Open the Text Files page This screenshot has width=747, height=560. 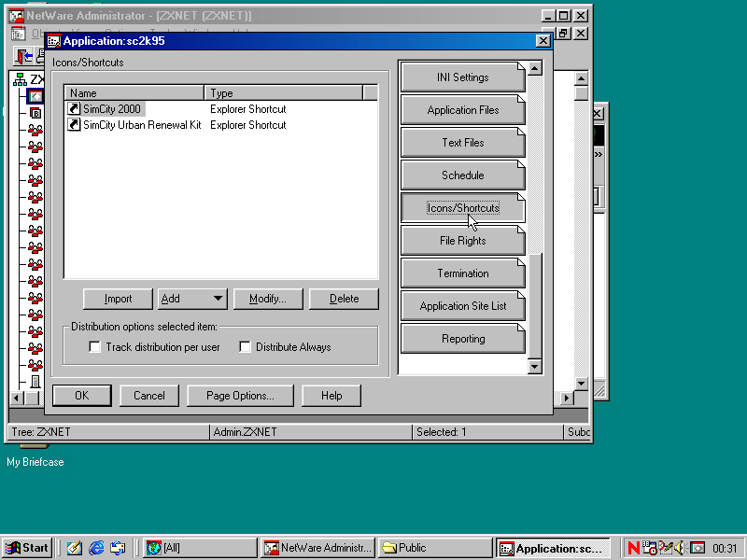(x=462, y=143)
